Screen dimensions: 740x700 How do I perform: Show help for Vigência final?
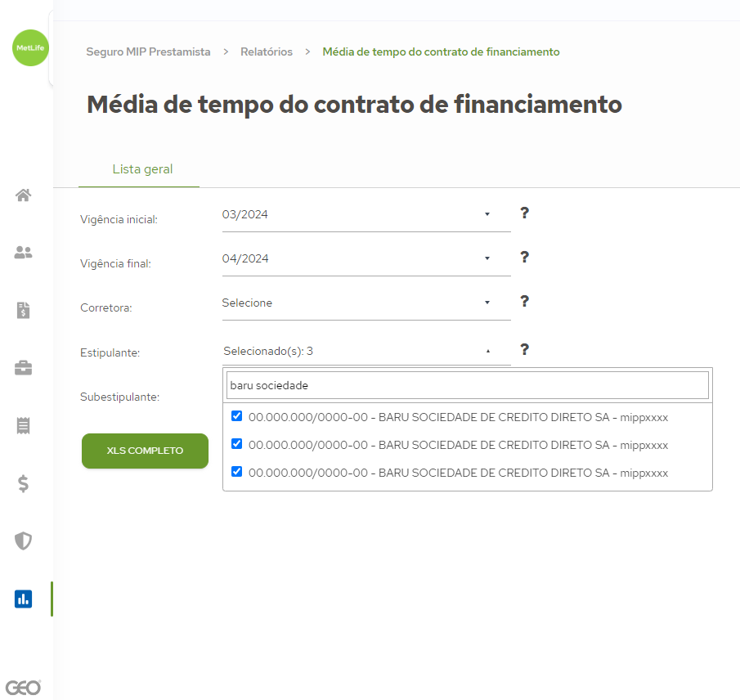coord(524,258)
